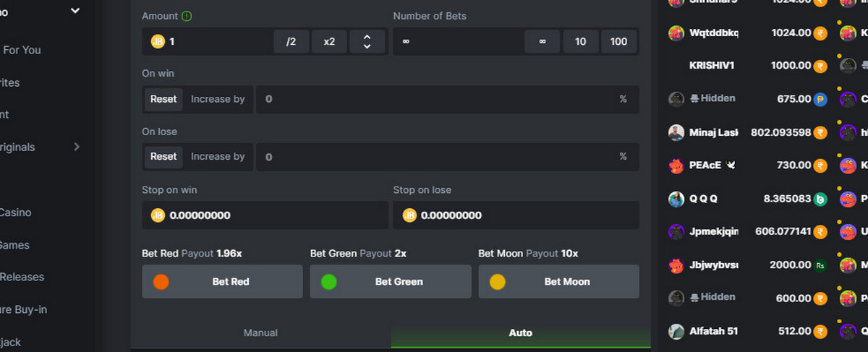This screenshot has width=868, height=352.
Task: Expand the Originals sidebar chevron
Action: tap(77, 147)
